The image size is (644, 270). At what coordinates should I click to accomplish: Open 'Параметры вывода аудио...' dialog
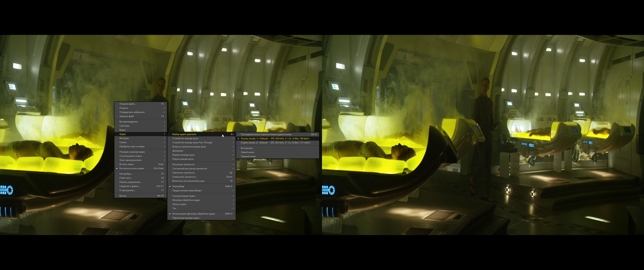(x=186, y=218)
